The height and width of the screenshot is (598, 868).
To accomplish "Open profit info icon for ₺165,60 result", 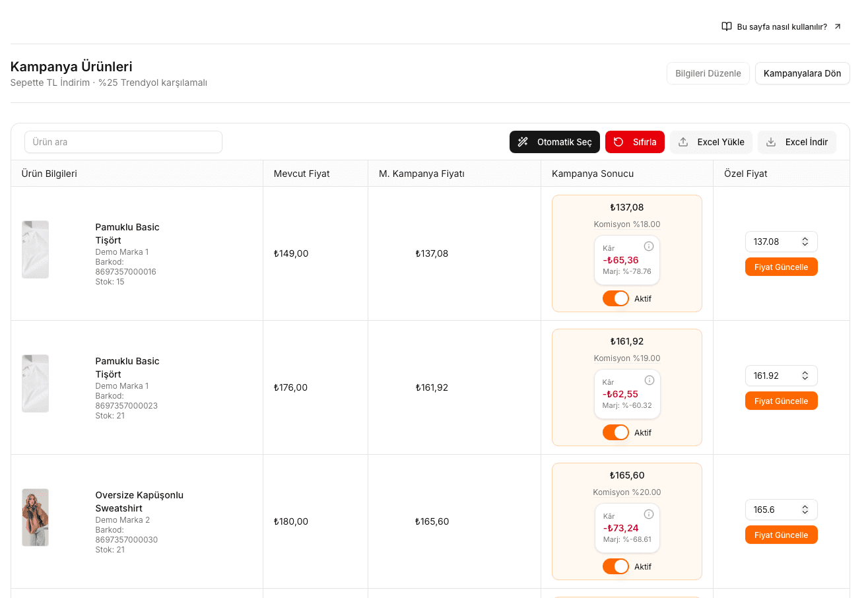I will tap(649, 514).
